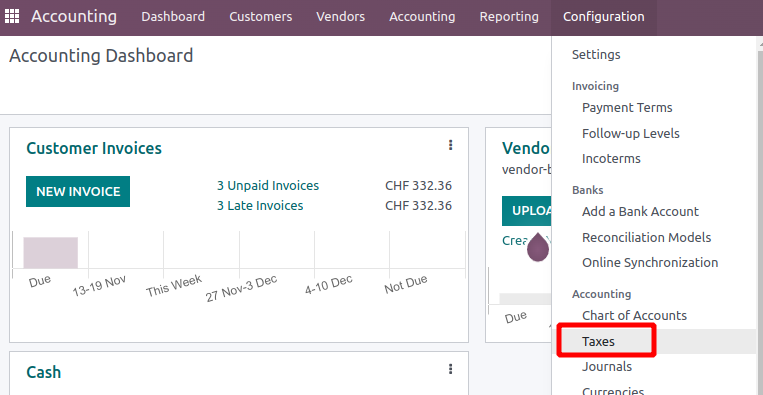
Task: Open the apps grid menu icon
Action: click(x=12, y=17)
